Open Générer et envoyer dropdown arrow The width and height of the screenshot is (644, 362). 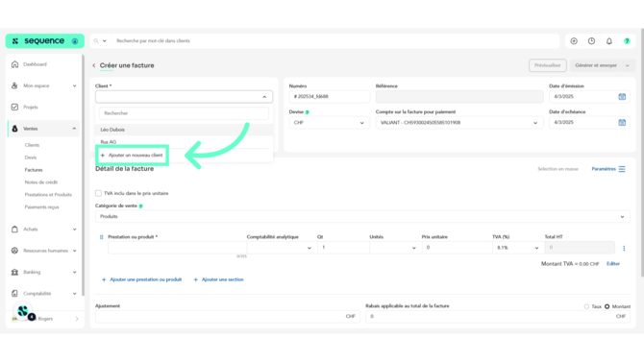click(627, 65)
